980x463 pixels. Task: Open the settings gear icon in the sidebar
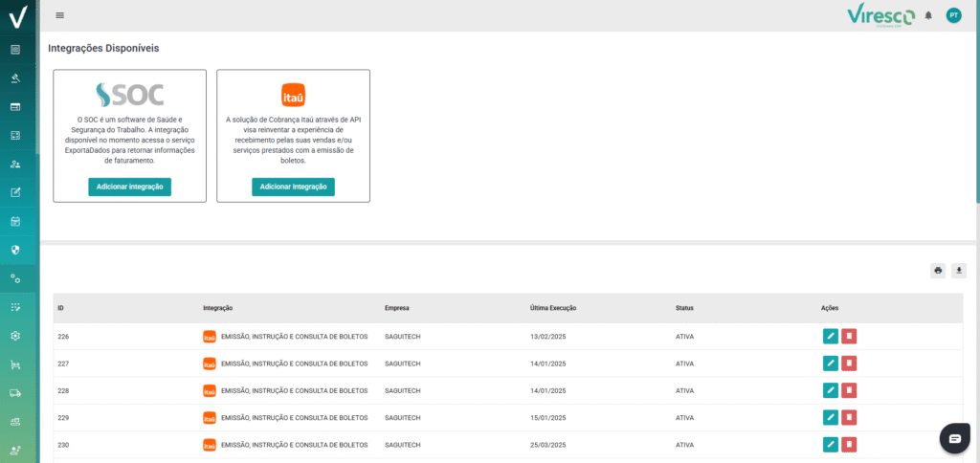coord(15,336)
